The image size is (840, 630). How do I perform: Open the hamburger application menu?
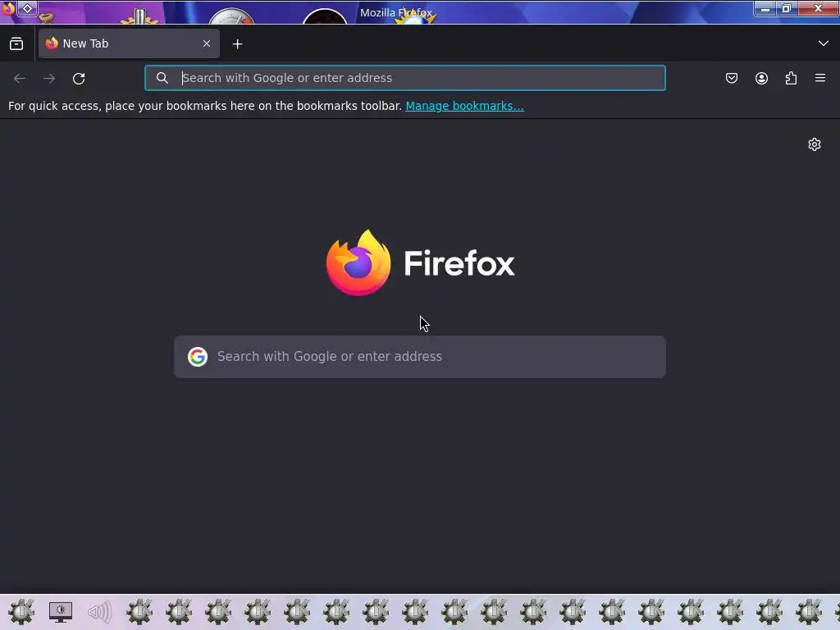click(820, 78)
